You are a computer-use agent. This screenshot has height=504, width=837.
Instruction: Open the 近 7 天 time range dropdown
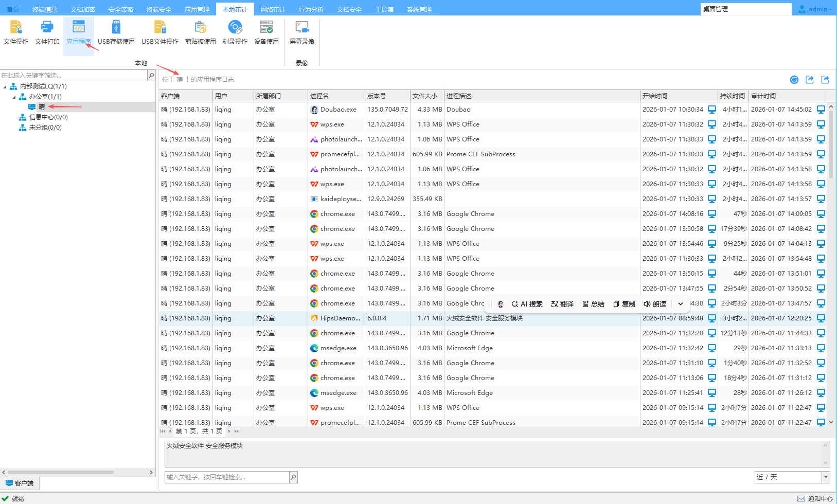coord(826,477)
